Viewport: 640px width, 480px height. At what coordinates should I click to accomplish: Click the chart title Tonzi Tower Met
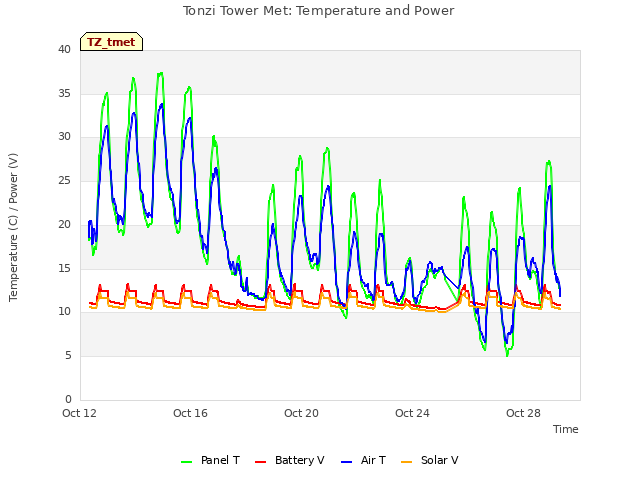pos(318,11)
